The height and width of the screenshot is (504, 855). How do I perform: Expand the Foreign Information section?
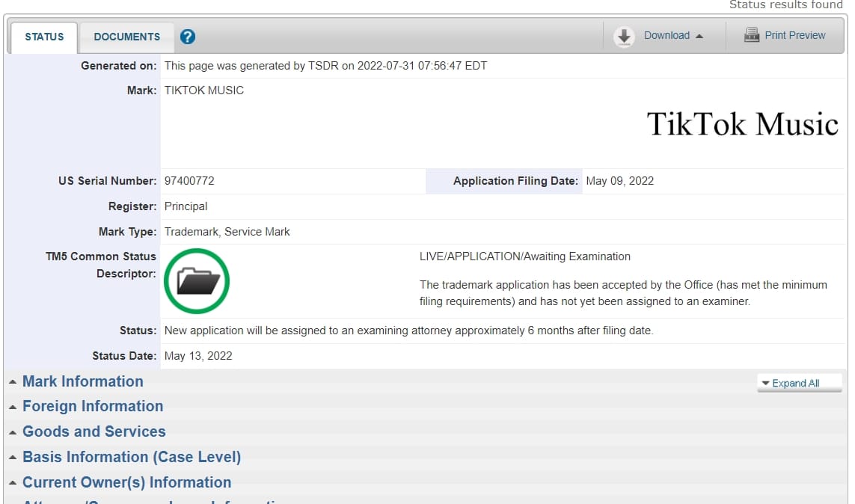point(93,406)
